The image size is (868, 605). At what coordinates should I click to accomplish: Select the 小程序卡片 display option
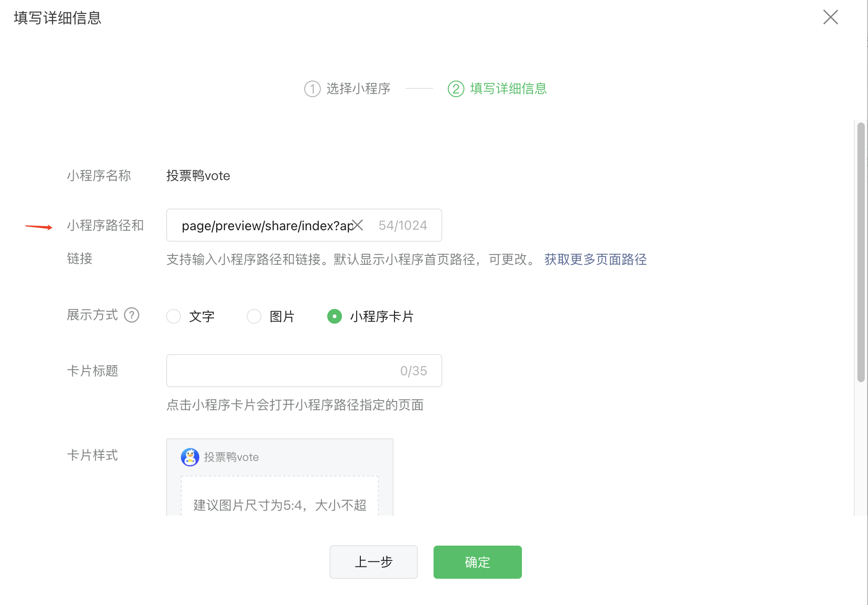pos(335,316)
